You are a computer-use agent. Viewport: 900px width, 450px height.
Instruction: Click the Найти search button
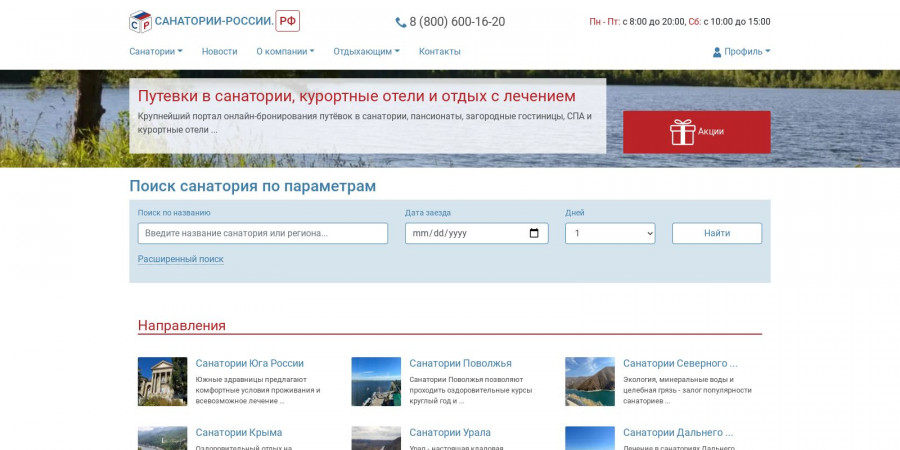(x=717, y=234)
